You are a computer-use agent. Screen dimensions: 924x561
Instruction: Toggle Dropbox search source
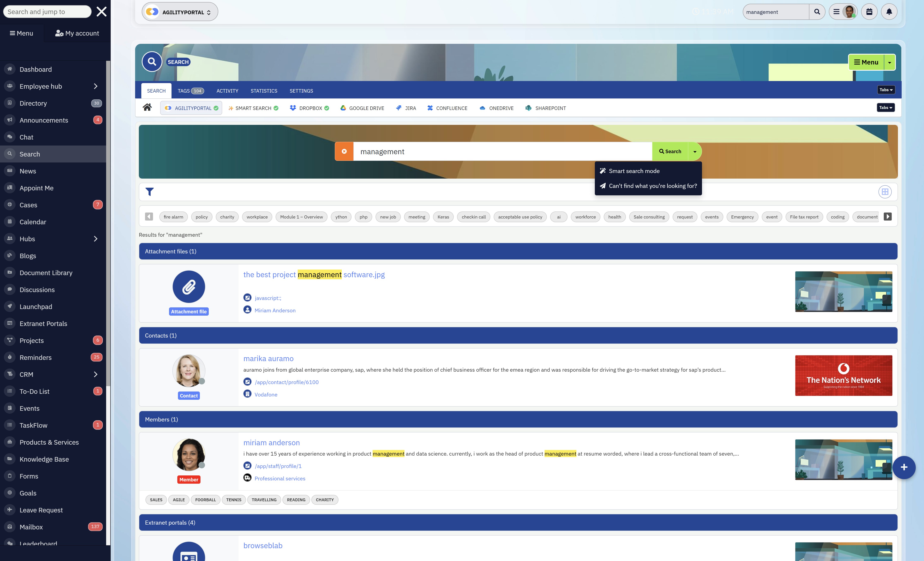tap(309, 108)
